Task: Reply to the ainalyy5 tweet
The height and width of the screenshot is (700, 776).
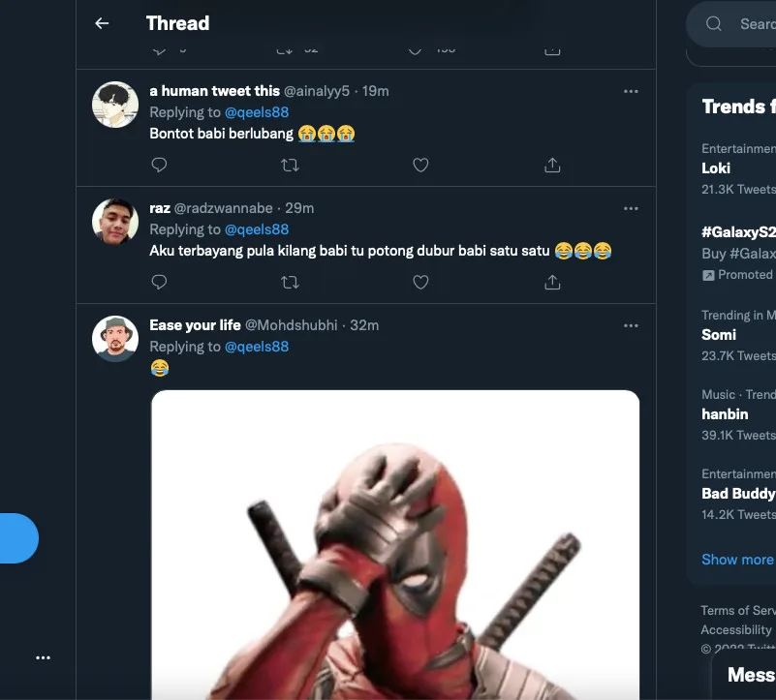Action: click(x=160, y=166)
